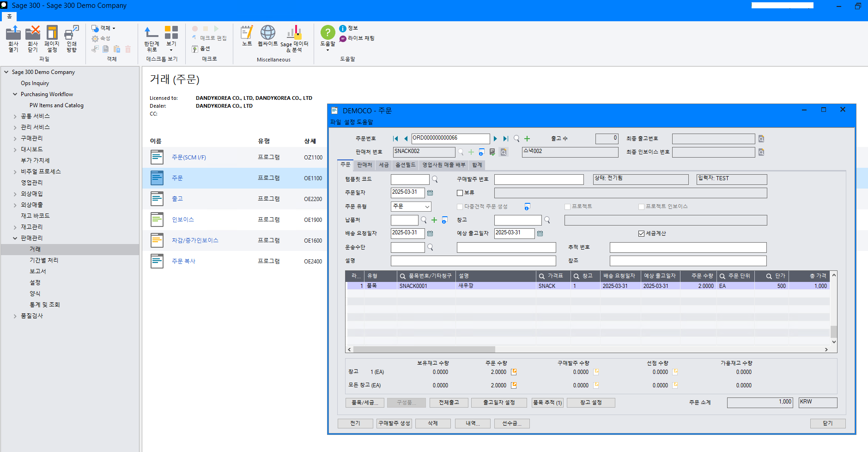The width and height of the screenshot is (868, 452).
Task: Click the 한단계 위로 (up one level) icon
Action: point(152,38)
